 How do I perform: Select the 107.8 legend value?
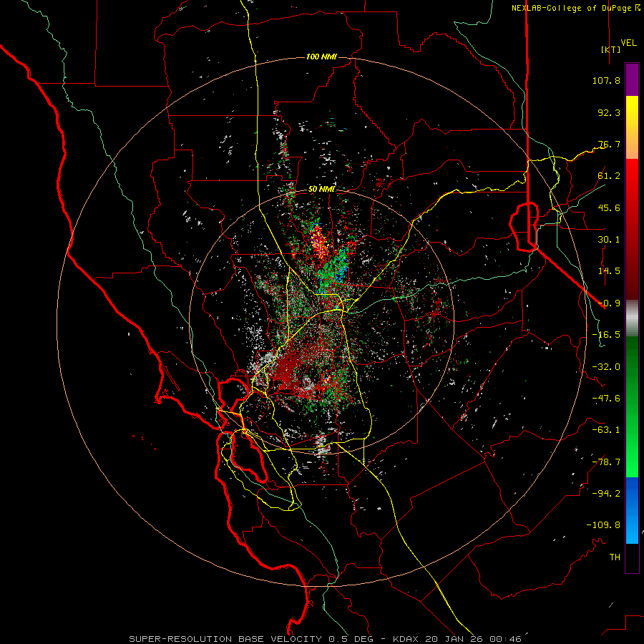[x=606, y=80]
